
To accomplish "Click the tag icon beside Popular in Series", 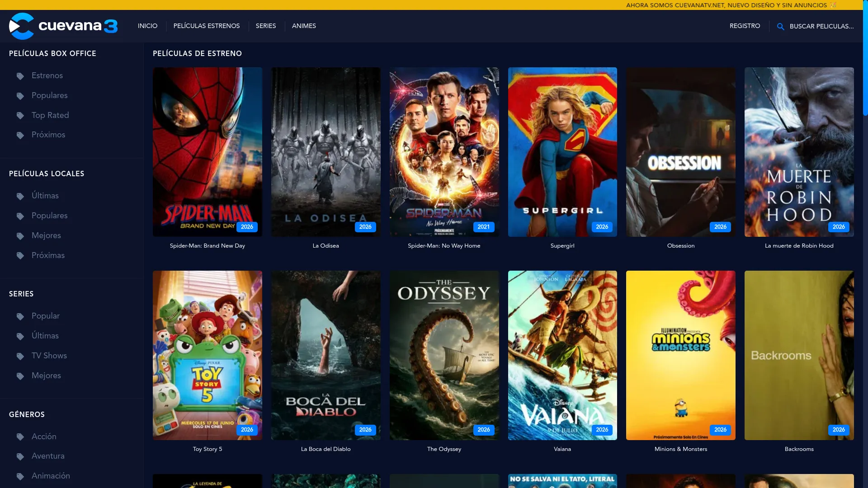I will (20, 316).
